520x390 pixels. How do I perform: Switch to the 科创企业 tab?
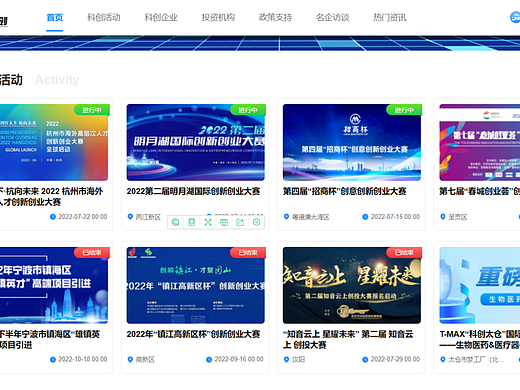161,17
